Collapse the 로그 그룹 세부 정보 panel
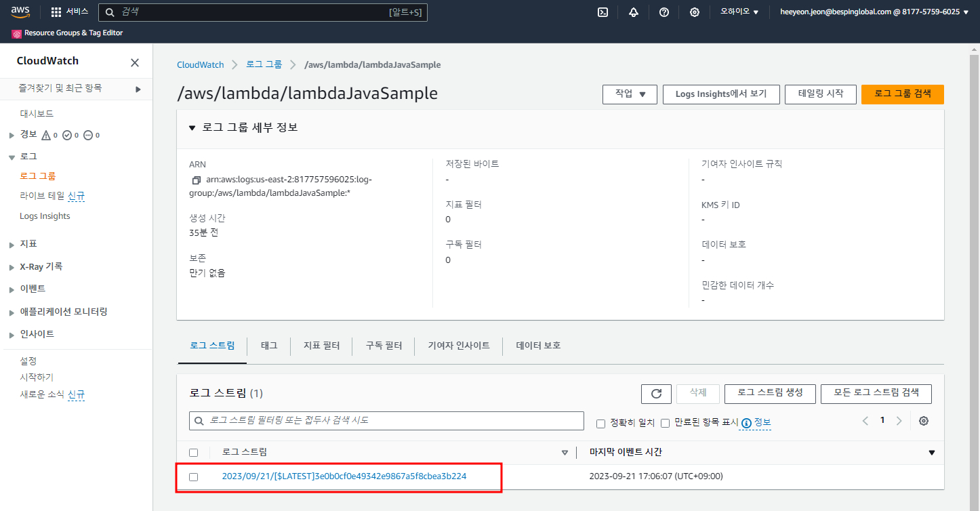 click(192, 127)
